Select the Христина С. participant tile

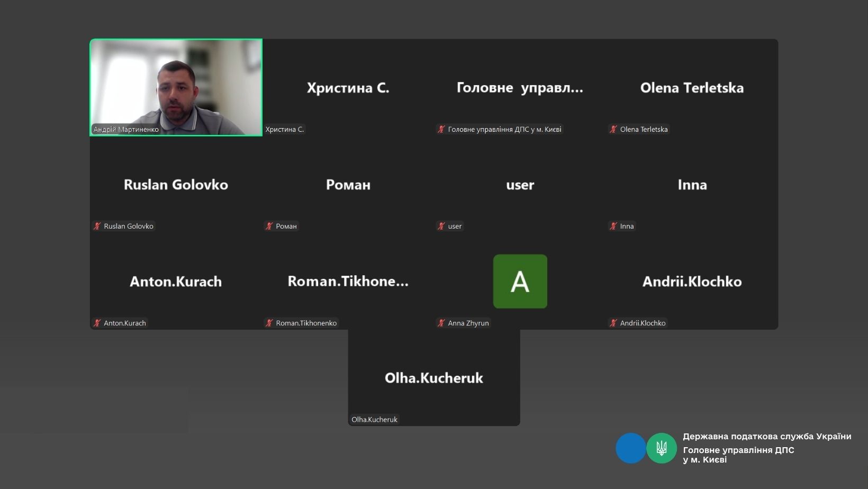pos(348,87)
